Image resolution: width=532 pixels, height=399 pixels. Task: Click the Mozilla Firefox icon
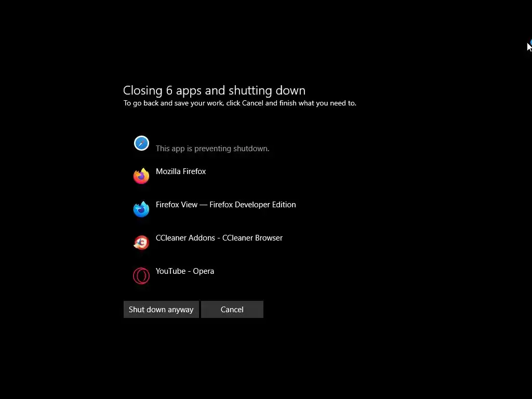(141, 176)
